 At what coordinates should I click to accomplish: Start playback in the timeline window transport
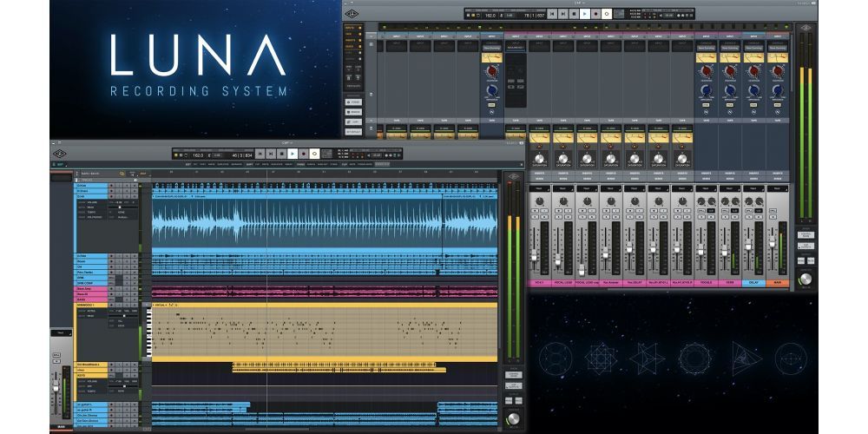(x=293, y=154)
